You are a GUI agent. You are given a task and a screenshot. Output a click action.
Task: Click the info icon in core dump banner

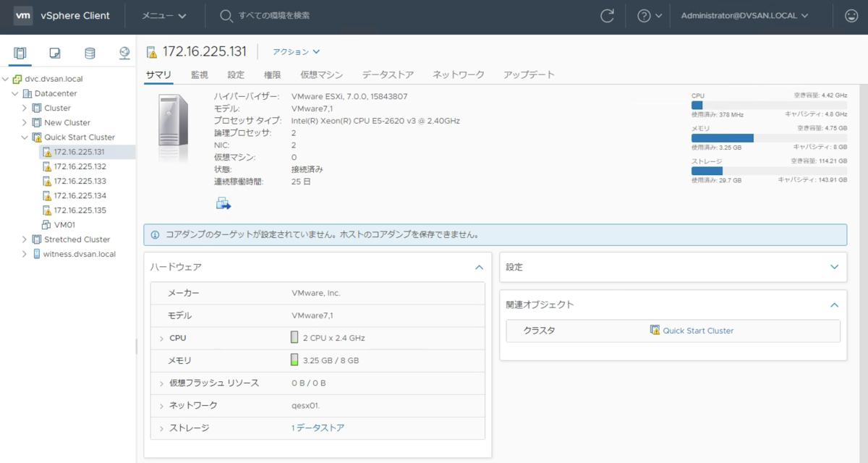pyautogui.click(x=156, y=234)
